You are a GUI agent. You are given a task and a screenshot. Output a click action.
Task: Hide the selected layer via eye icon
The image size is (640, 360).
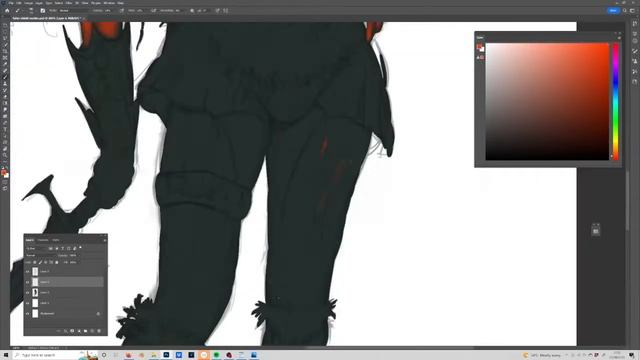coord(27,282)
